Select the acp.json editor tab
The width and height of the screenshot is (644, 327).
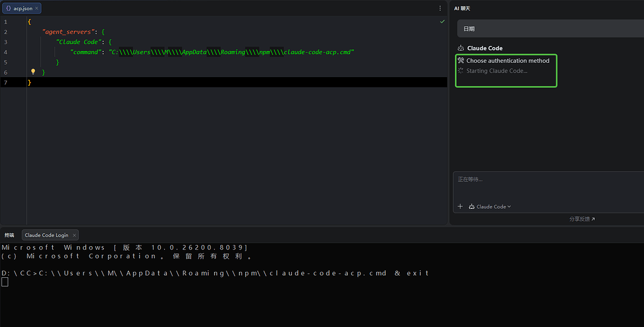21,8
